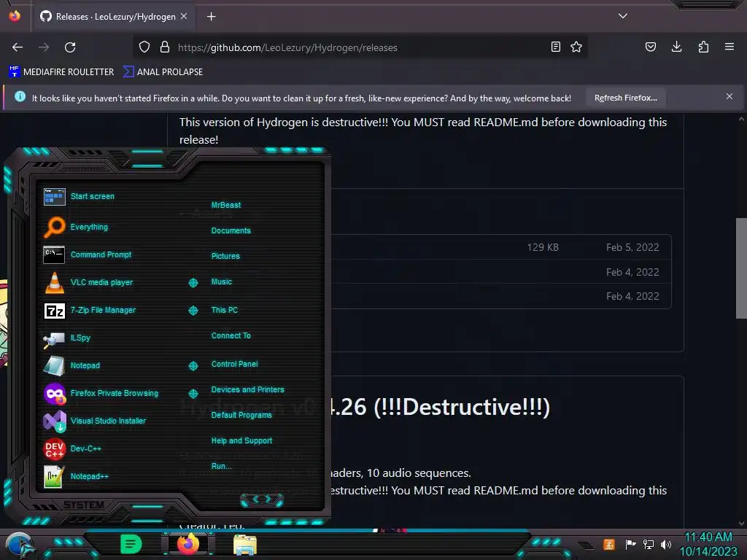Viewport: 747px width, 560px height.
Task: Click the 129 KB asset size text
Action: [543, 247]
